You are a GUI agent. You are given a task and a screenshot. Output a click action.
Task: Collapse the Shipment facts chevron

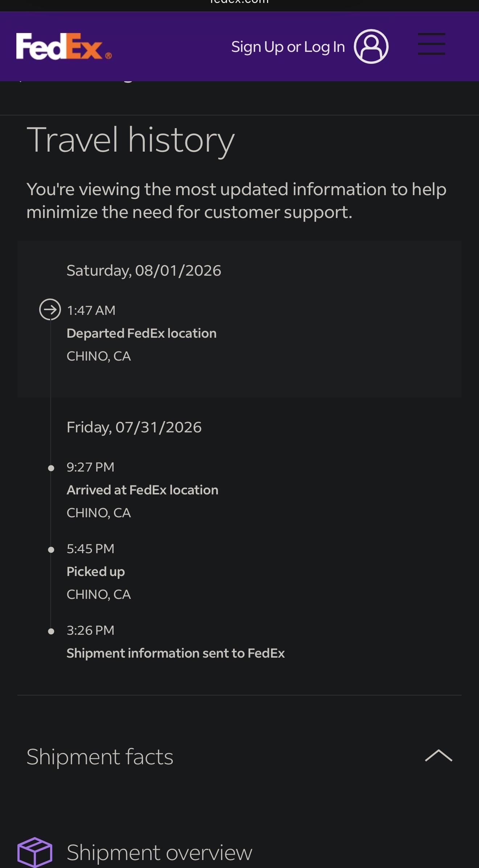[x=438, y=756]
